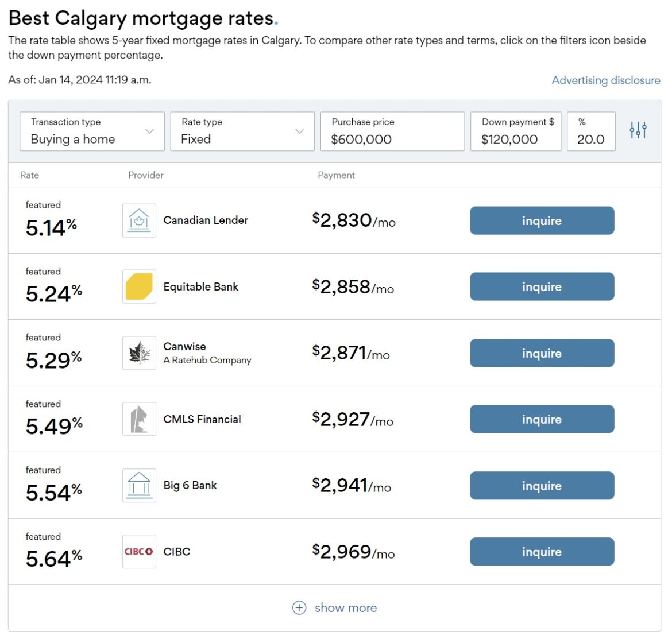Click the CMLS Financial provider logo
The image size is (672, 639).
click(139, 419)
